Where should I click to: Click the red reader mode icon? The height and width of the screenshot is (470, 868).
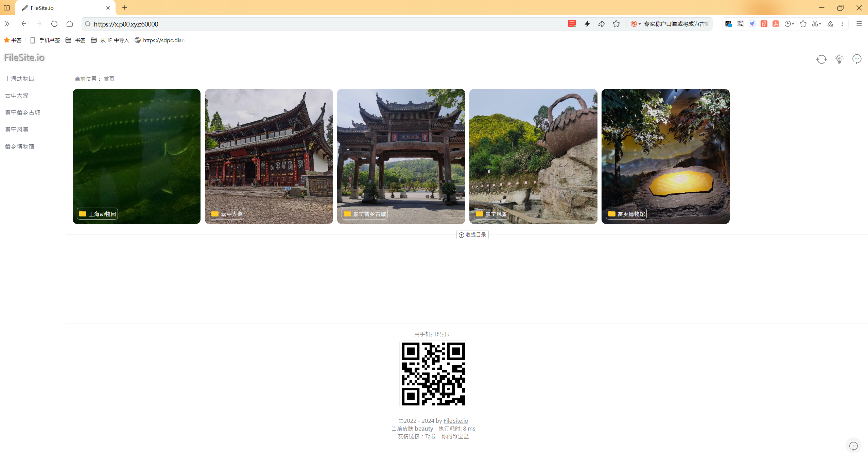point(572,24)
